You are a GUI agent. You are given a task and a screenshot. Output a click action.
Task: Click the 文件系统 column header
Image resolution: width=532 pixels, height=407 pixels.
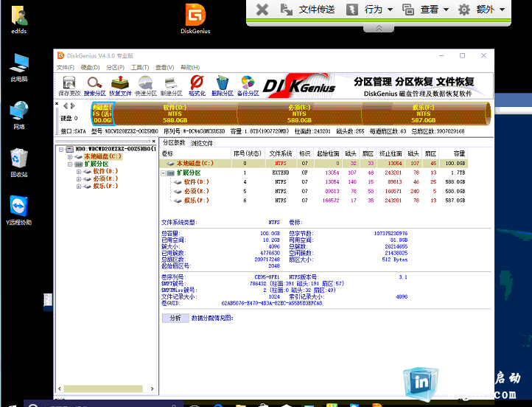point(281,154)
